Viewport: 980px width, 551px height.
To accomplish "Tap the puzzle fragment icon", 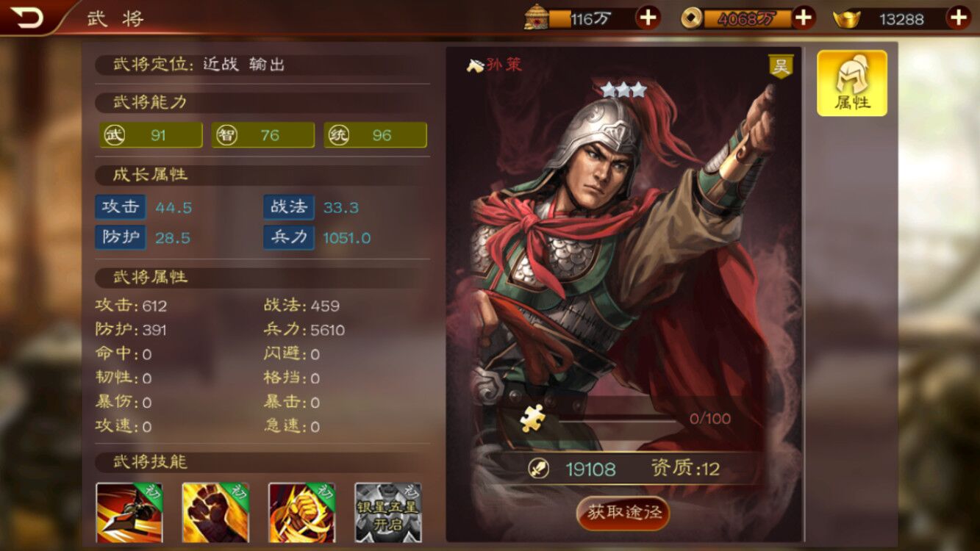I will coord(532,418).
